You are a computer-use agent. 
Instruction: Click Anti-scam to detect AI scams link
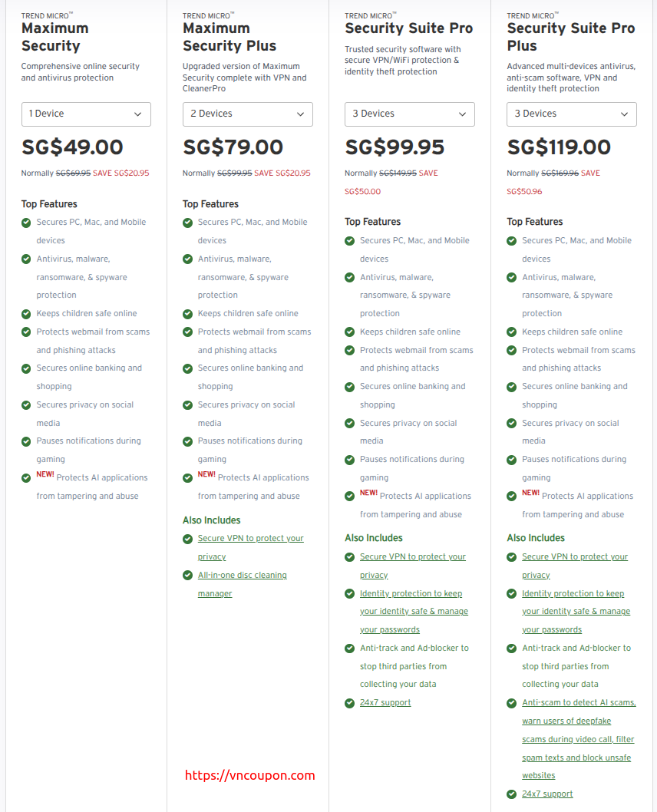[579, 703]
